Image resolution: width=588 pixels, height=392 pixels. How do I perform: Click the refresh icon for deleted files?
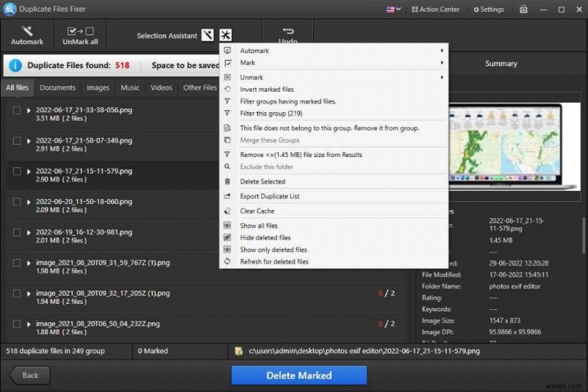(227, 261)
